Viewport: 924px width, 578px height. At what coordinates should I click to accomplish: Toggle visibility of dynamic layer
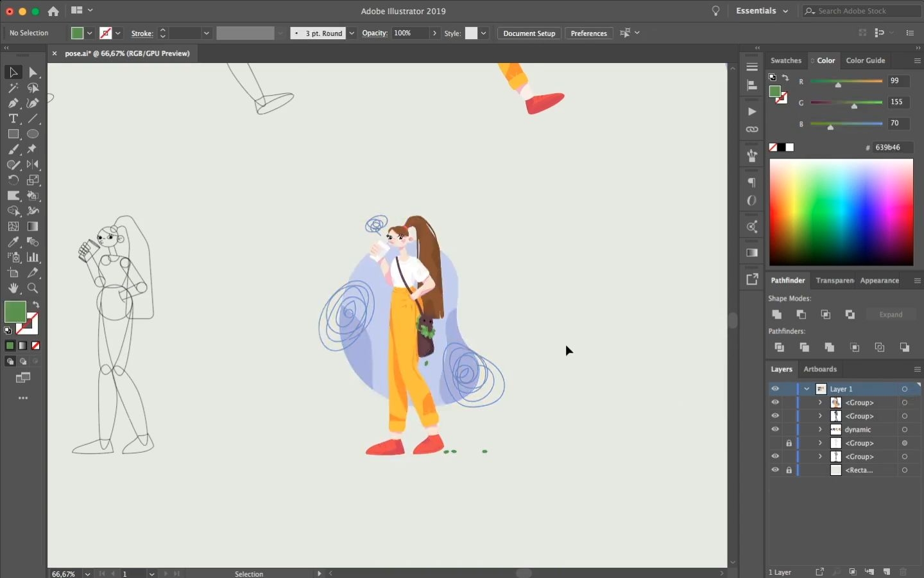775,430
